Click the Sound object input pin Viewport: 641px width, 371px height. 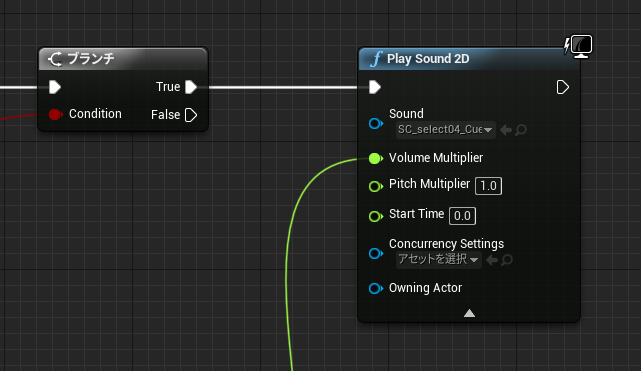(x=376, y=123)
